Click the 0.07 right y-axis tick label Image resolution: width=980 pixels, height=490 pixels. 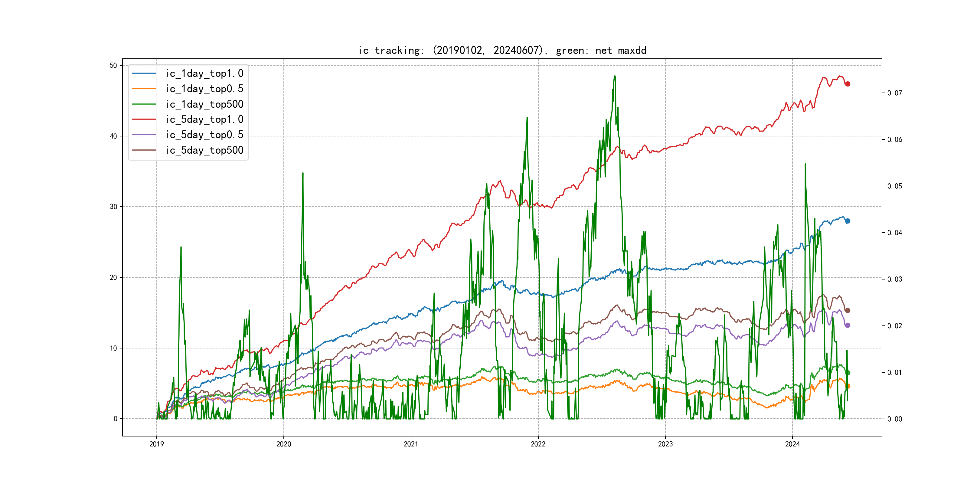coord(894,93)
